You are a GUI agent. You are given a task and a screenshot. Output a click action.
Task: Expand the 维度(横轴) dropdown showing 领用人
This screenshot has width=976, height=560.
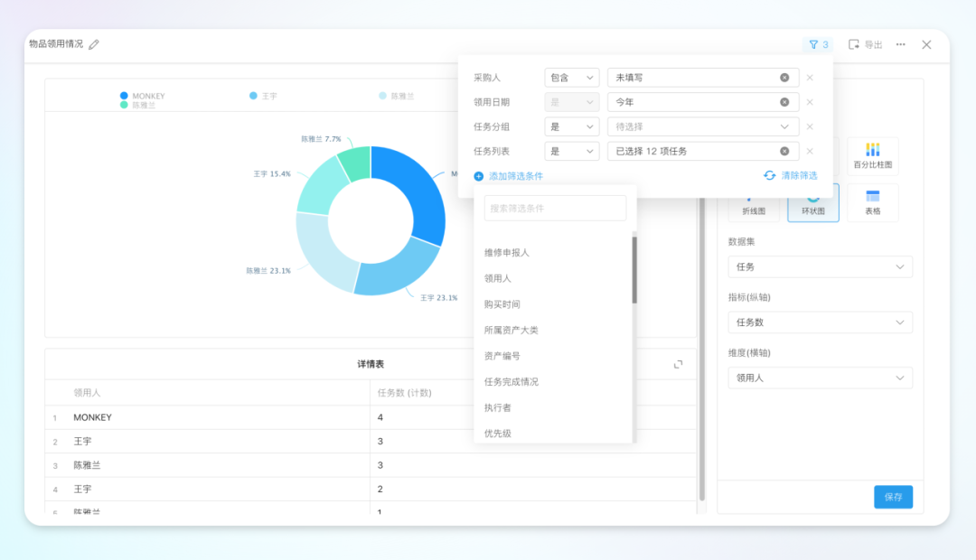(x=820, y=378)
